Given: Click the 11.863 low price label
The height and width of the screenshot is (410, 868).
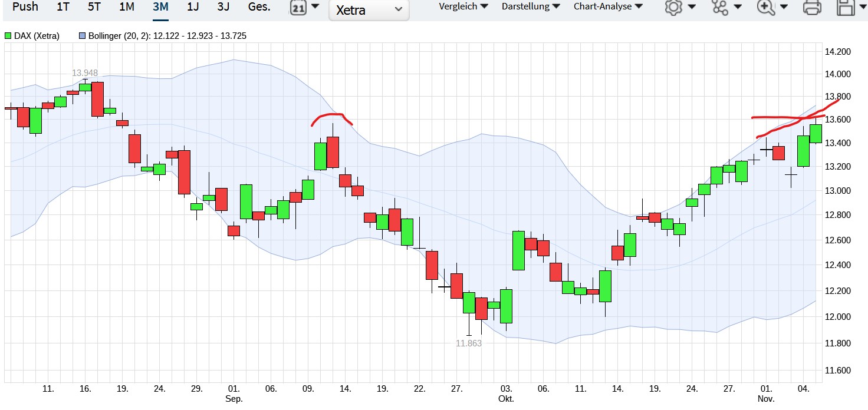Looking at the screenshot, I should pyautogui.click(x=469, y=342).
